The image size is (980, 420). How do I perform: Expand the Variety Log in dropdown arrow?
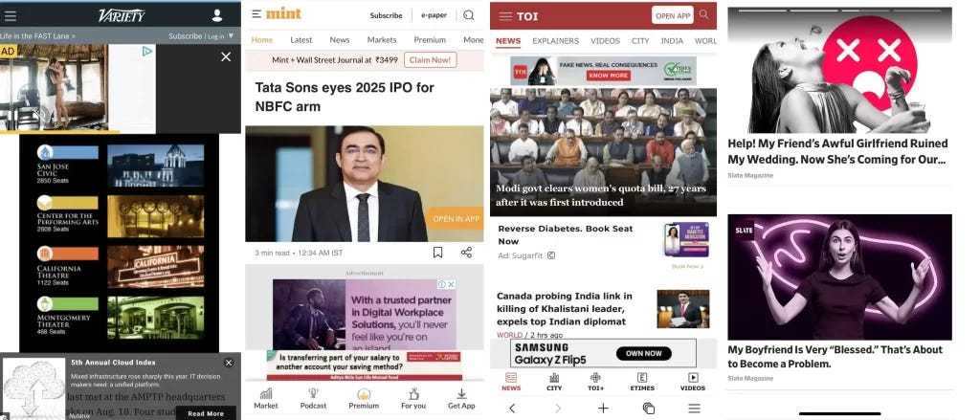coord(231,36)
